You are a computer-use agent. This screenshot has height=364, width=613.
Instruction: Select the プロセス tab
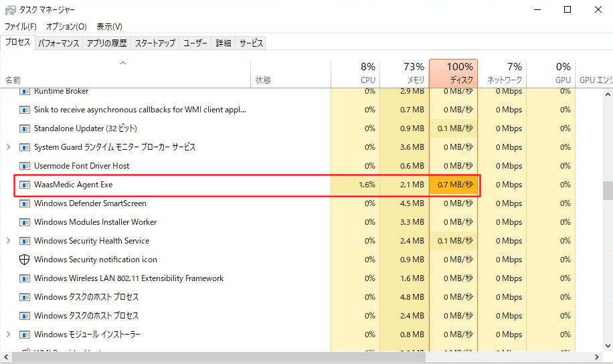(17, 42)
